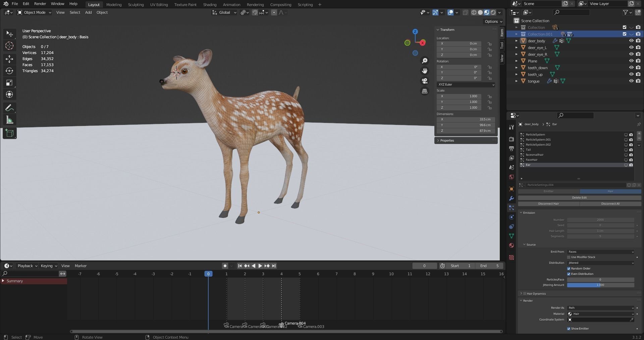Image resolution: width=644 pixels, height=340 pixels.
Task: Open the Particle properties tab icon
Action: (x=511, y=208)
